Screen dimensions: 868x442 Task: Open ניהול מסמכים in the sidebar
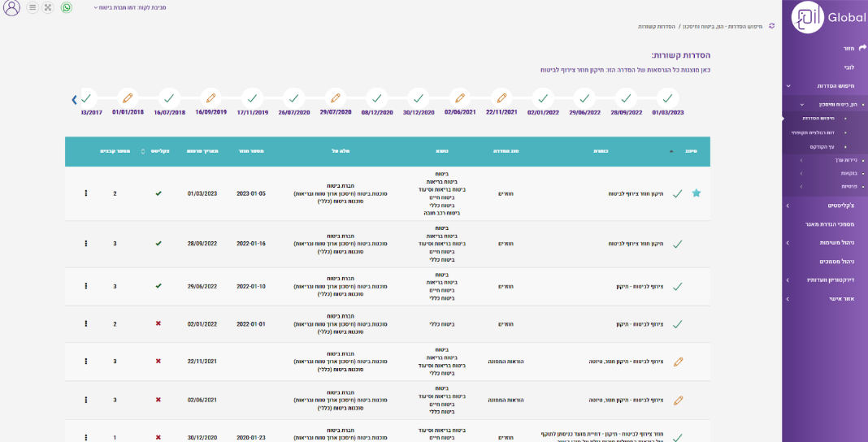(x=837, y=262)
